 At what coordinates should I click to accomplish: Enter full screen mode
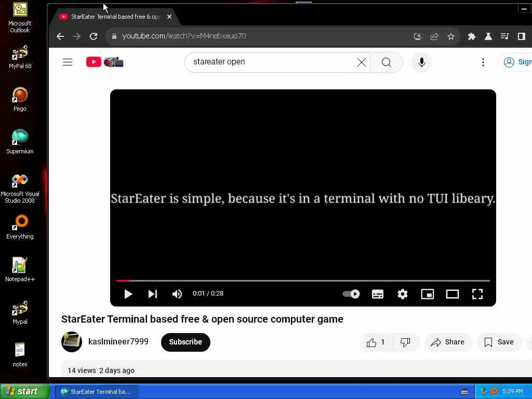(477, 294)
